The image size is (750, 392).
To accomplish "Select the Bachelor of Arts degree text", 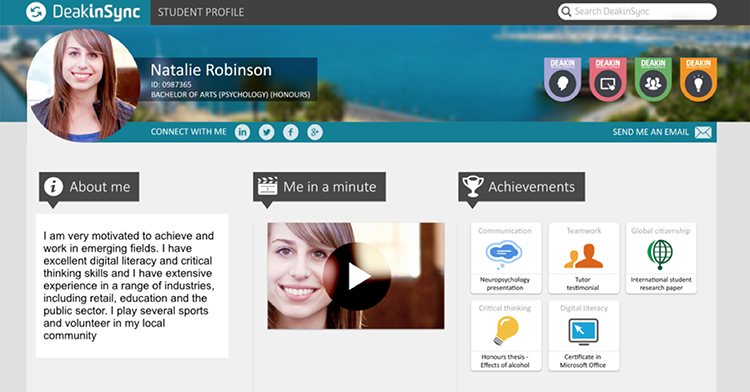I will [231, 95].
